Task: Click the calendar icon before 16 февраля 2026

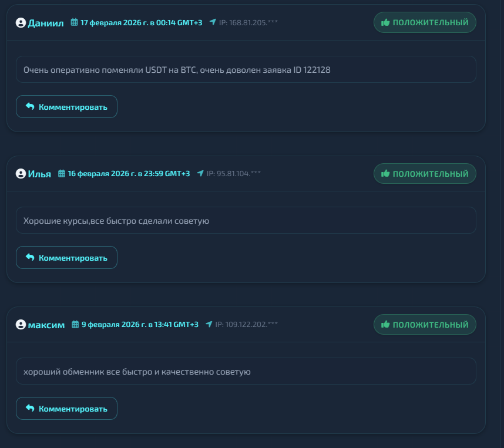Action: 62,174
